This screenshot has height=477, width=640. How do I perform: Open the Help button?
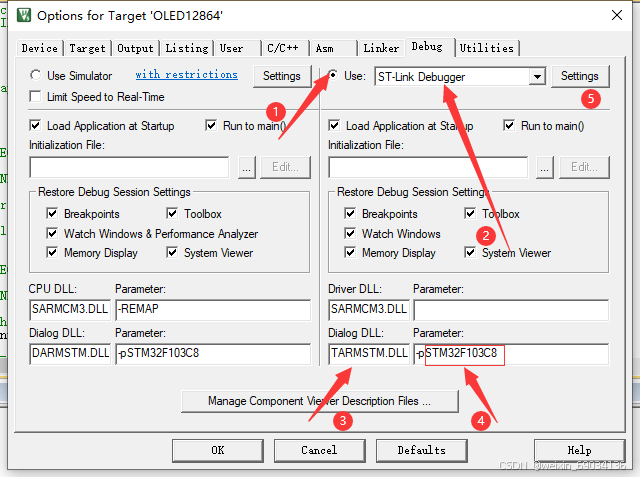point(580,450)
